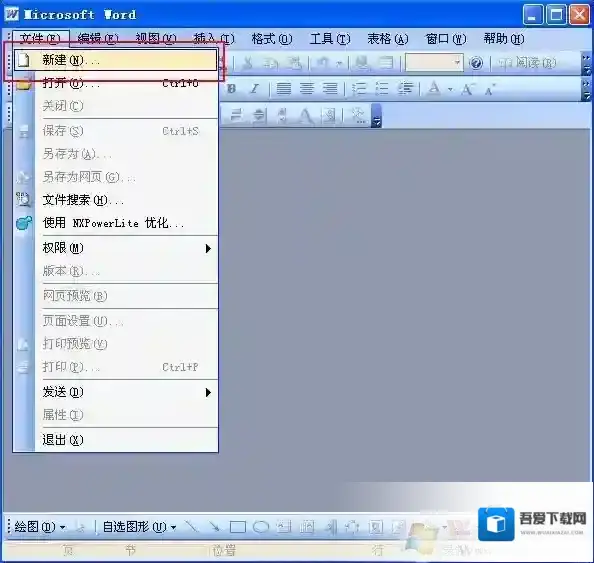Open the Undo history dropdown arrow
The image size is (594, 563).
pos(339,63)
